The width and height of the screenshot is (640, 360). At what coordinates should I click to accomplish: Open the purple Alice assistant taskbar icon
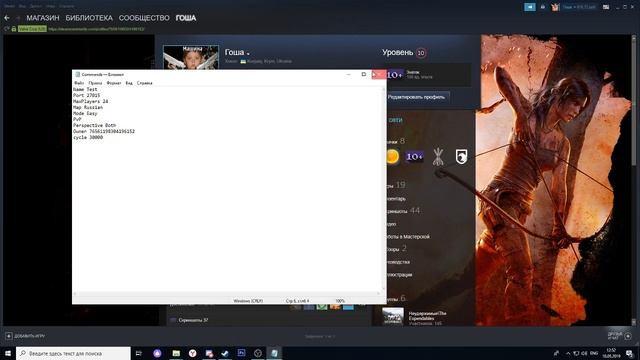coord(157,353)
